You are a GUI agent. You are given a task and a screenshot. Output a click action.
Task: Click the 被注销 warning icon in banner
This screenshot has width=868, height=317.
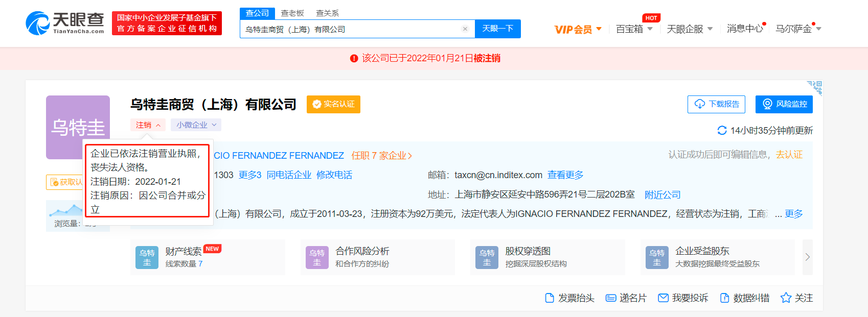click(x=354, y=58)
